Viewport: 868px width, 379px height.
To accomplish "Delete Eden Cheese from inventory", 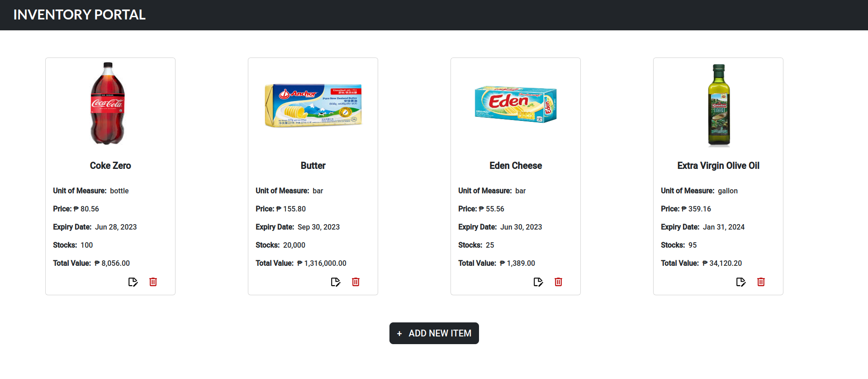I will [x=558, y=282].
